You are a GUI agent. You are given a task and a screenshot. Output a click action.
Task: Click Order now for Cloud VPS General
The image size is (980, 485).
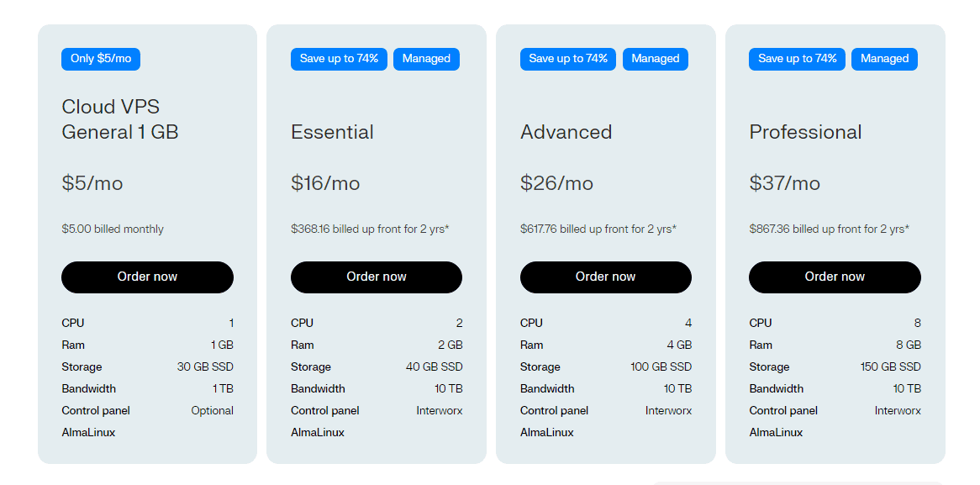click(x=147, y=277)
